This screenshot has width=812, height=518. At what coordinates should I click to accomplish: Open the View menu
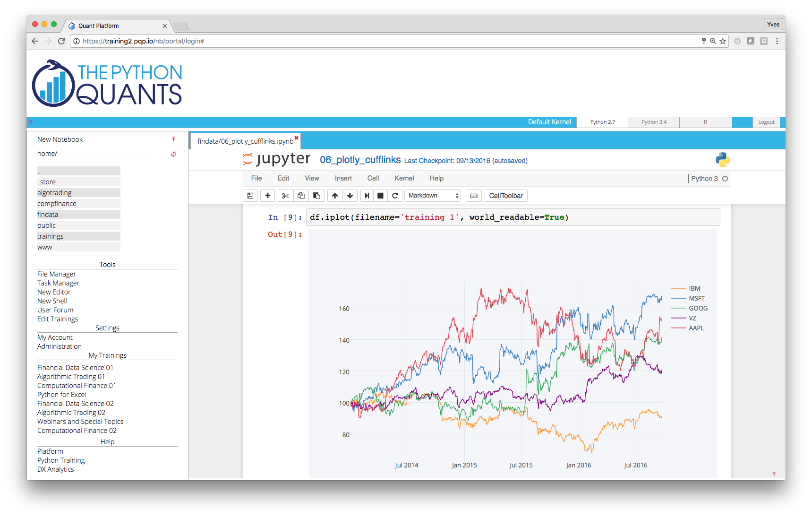(x=312, y=178)
